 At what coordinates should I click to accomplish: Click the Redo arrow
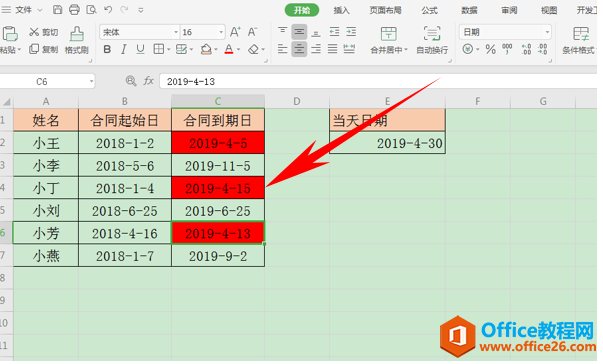pyautogui.click(x=124, y=10)
